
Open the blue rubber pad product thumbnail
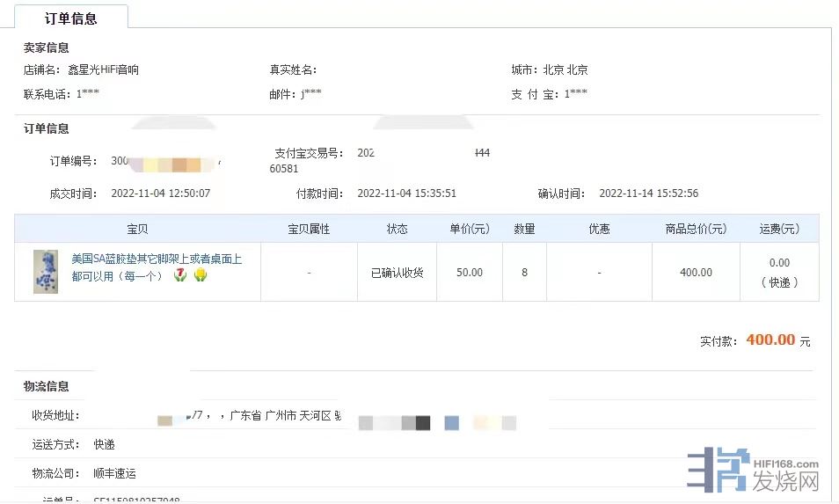point(46,272)
